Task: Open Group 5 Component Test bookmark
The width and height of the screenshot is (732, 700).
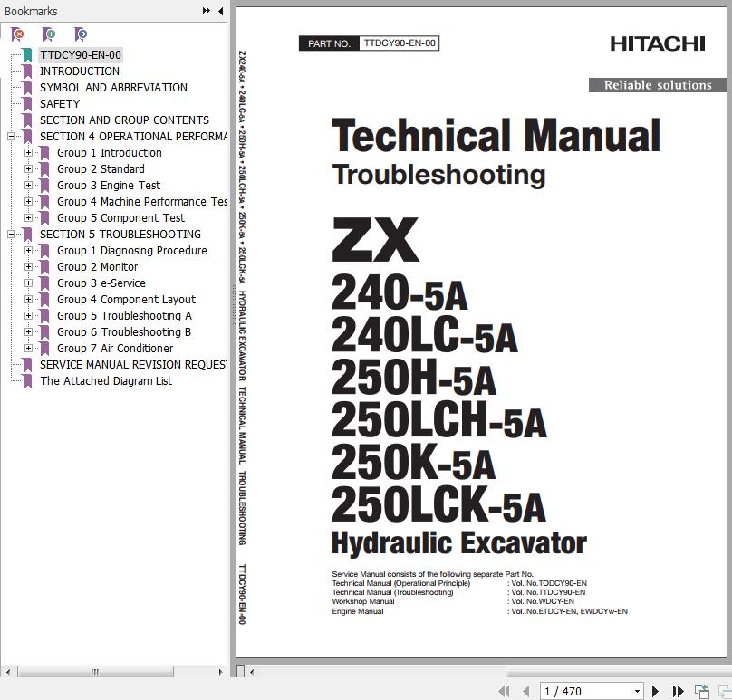Action: point(120,218)
